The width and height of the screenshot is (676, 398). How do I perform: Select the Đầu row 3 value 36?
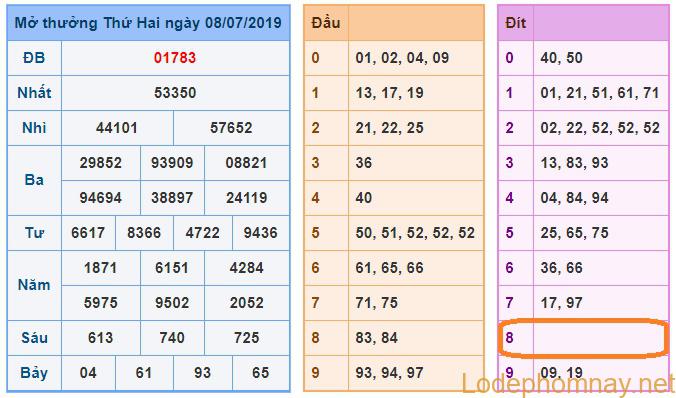(364, 163)
